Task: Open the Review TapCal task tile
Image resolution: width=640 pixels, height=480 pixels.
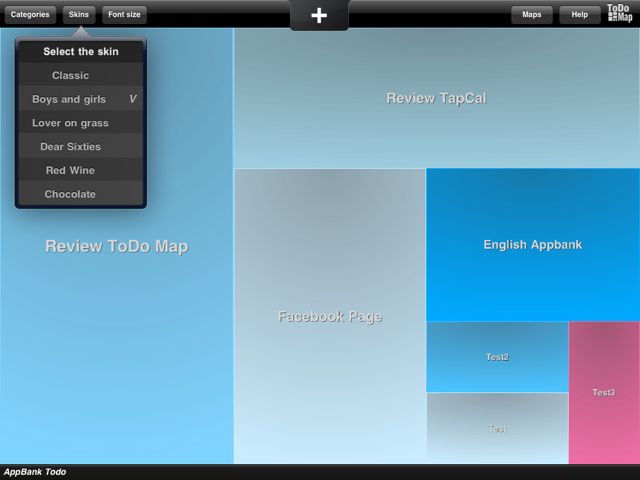Action: point(437,98)
